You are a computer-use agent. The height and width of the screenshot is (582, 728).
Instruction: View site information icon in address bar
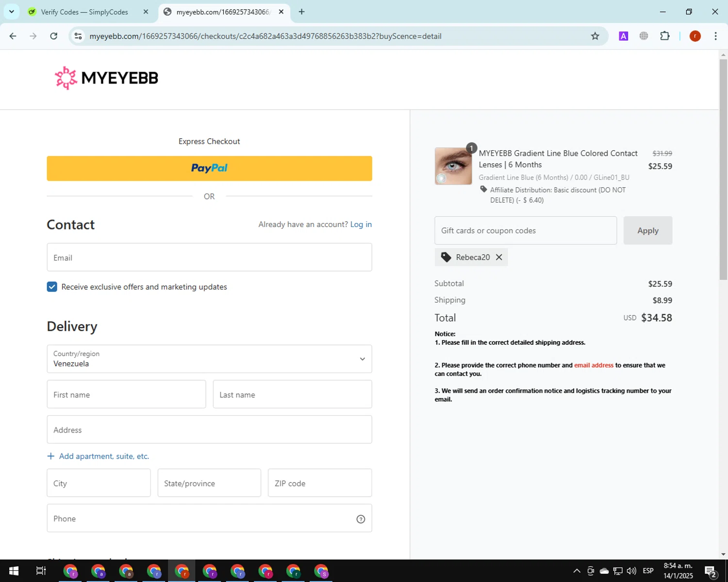[78, 36]
